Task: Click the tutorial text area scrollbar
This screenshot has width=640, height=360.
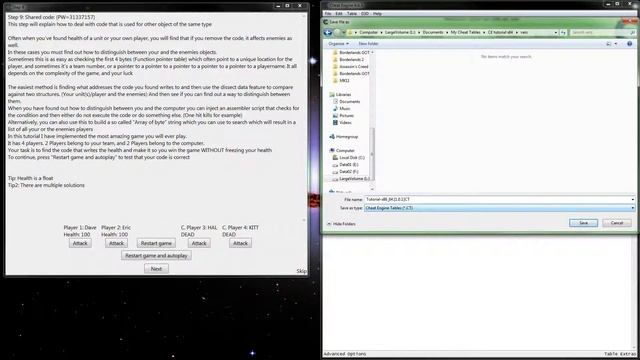Action: 304,118
